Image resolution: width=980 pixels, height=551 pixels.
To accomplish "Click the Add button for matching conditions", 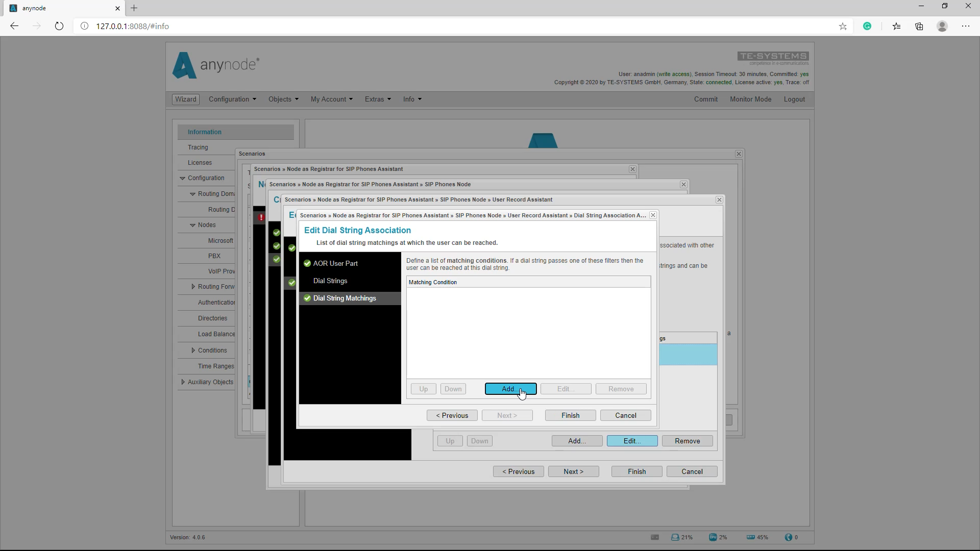I will pos(510,389).
